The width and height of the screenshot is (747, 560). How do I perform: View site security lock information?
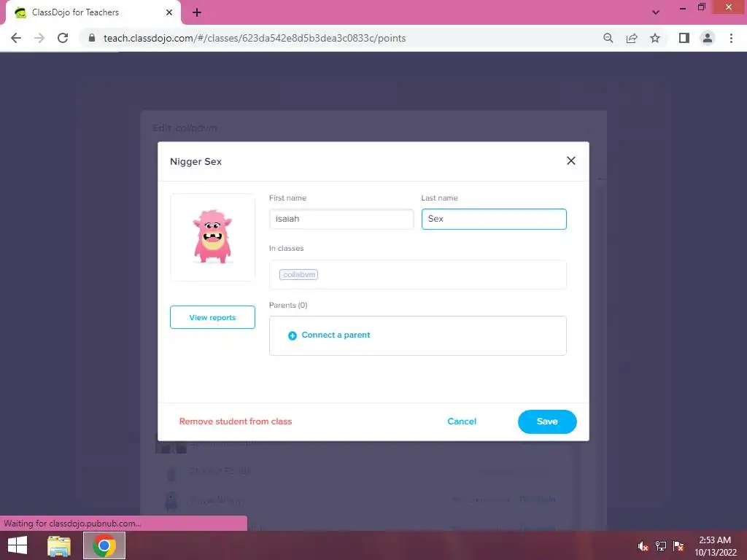92,38
